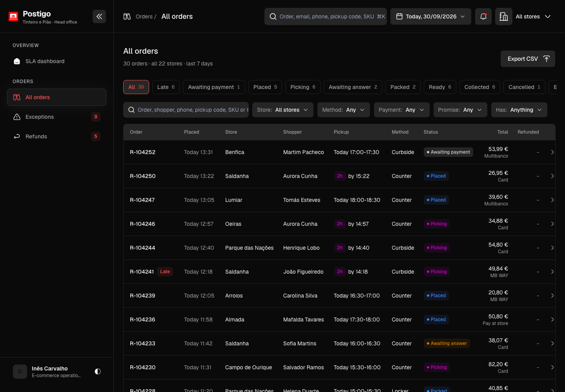Open the Refunds page

tap(56, 136)
